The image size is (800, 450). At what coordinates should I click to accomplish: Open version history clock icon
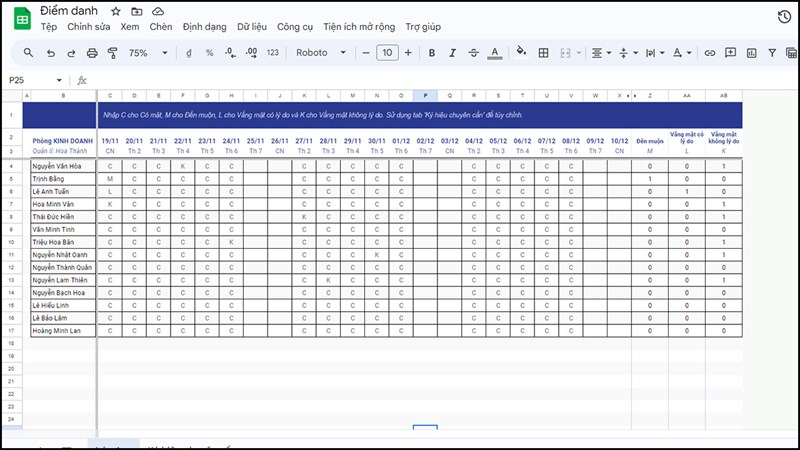[x=784, y=17]
